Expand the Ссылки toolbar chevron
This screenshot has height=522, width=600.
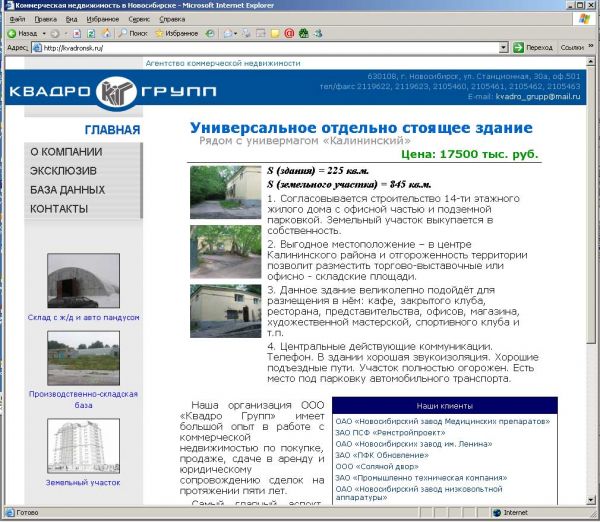pyautogui.click(x=591, y=46)
